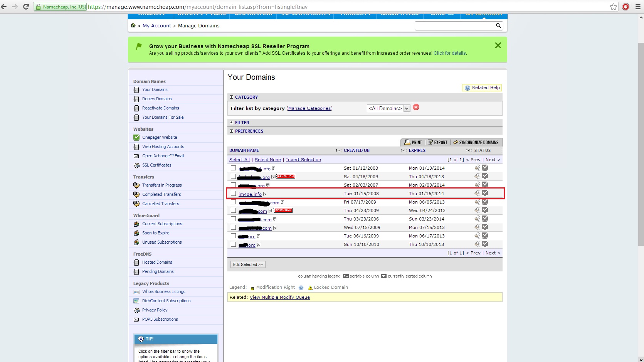Image resolution: width=644 pixels, height=362 pixels.
Task: Click the Edit Selected button
Action: click(248, 264)
